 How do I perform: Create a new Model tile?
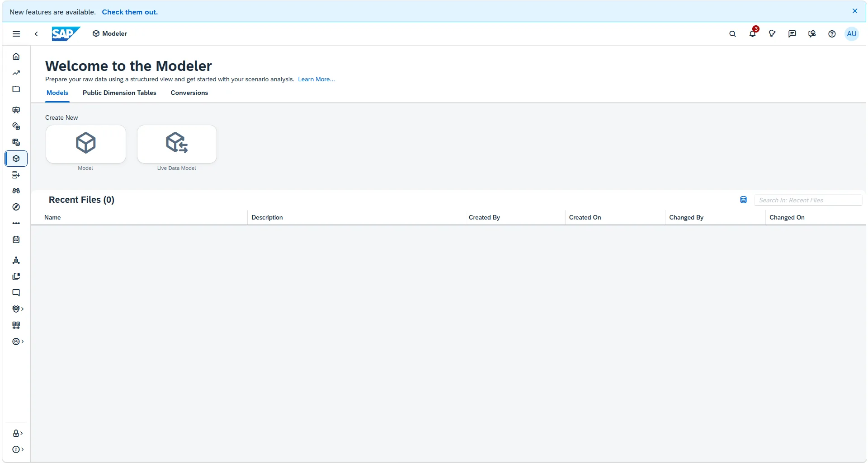click(x=86, y=144)
